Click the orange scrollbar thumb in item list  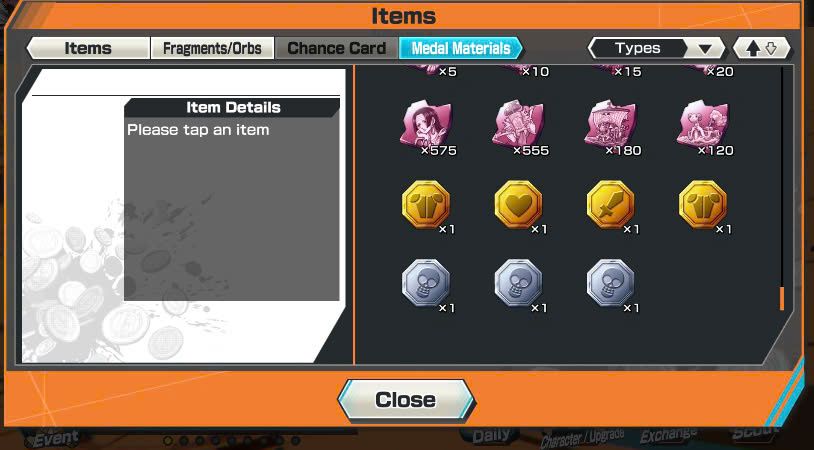782,298
